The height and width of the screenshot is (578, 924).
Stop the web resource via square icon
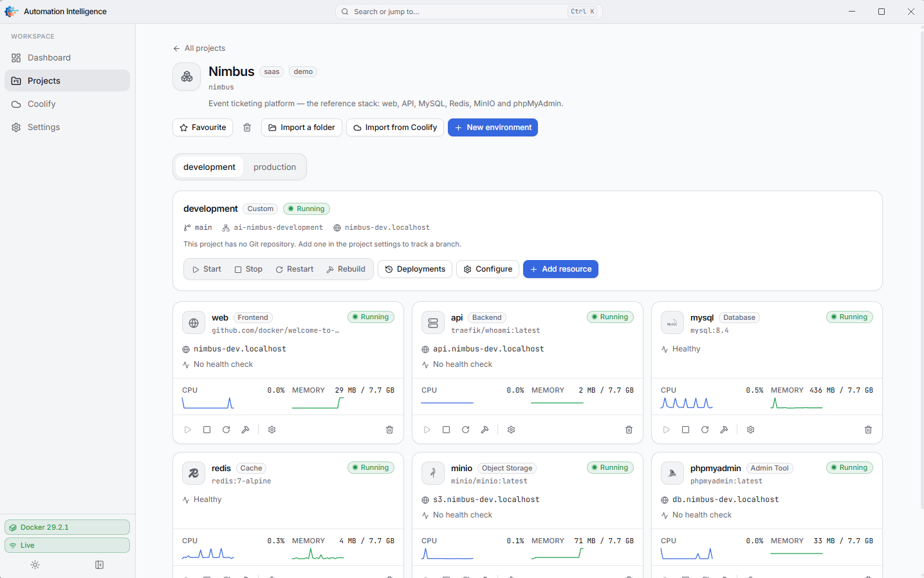pyautogui.click(x=207, y=429)
